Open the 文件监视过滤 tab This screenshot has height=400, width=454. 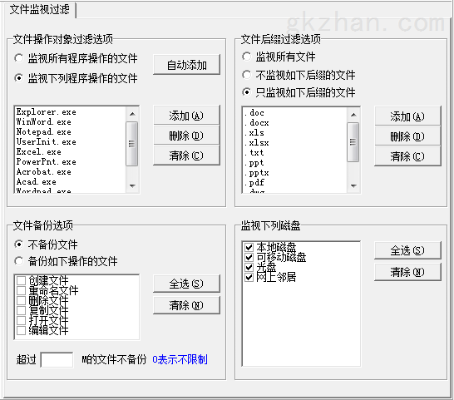[39, 9]
